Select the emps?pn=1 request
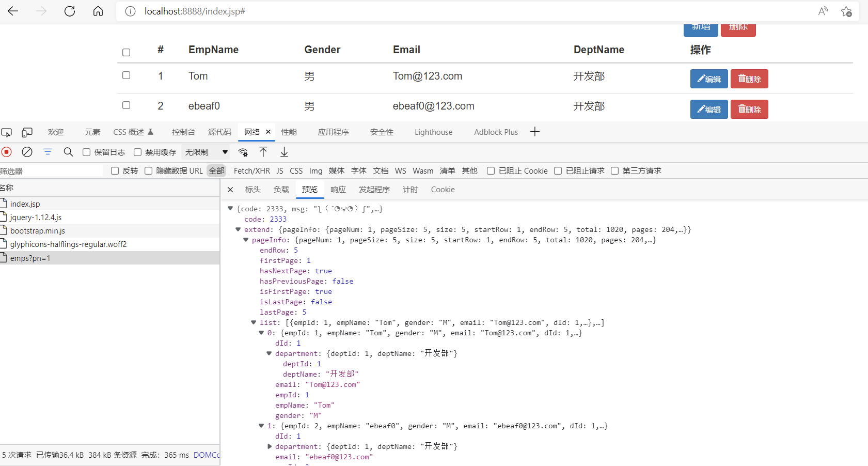The height and width of the screenshot is (466, 868). 109,258
